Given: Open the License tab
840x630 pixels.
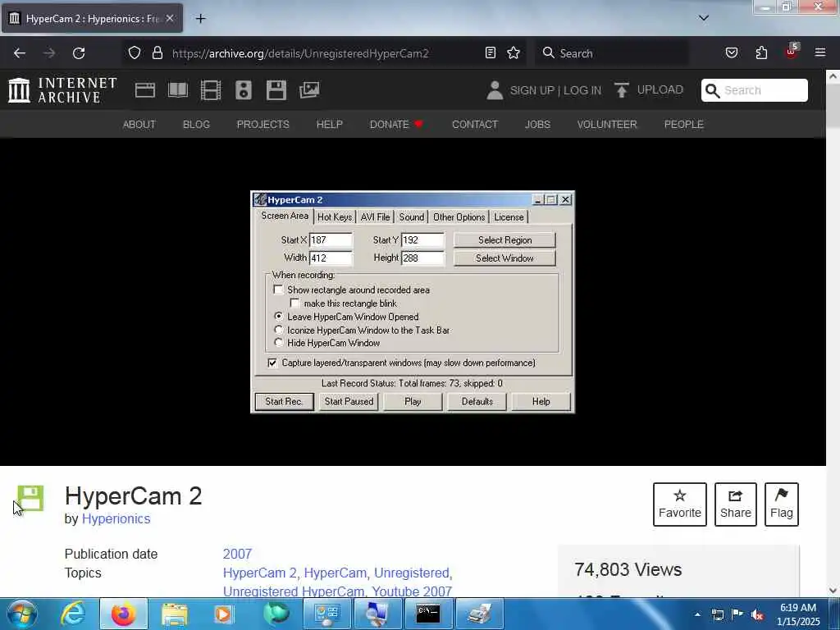Looking at the screenshot, I should (509, 217).
